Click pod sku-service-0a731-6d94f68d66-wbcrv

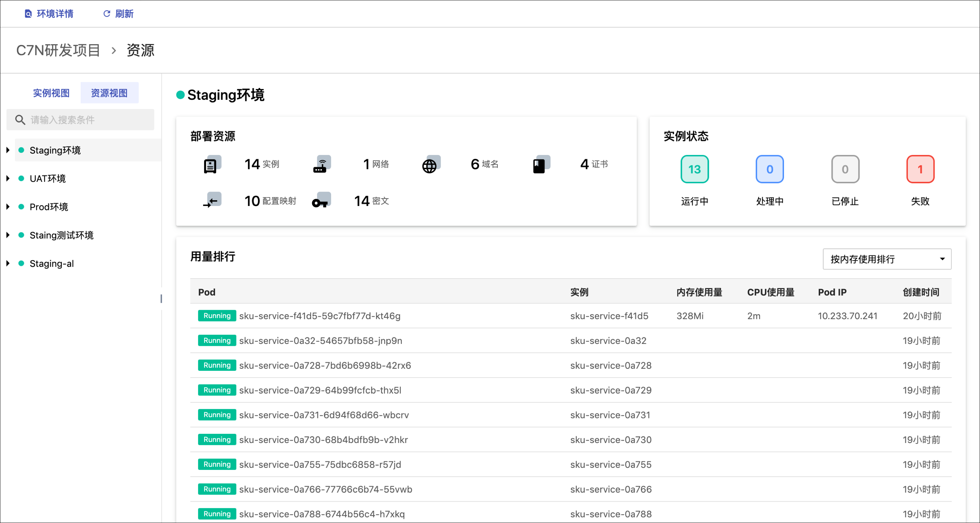pyautogui.click(x=324, y=415)
